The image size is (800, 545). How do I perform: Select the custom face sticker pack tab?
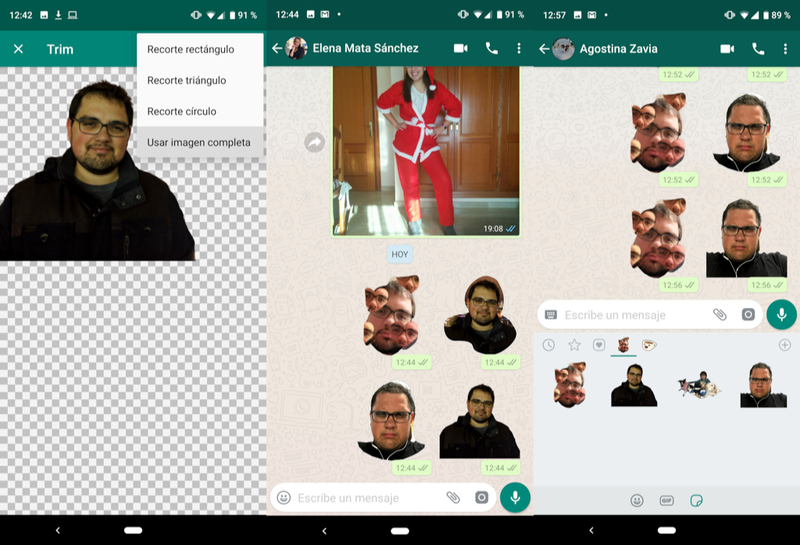tap(623, 345)
